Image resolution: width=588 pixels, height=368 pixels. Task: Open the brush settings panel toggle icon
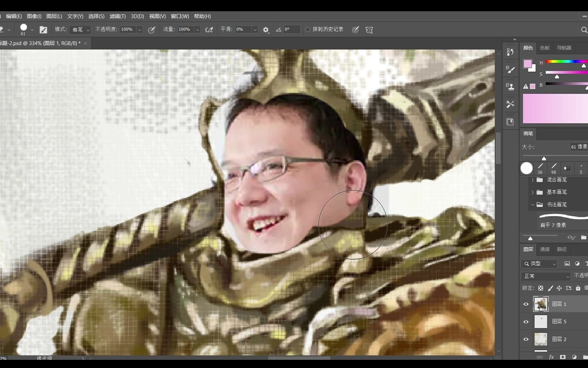43,30
